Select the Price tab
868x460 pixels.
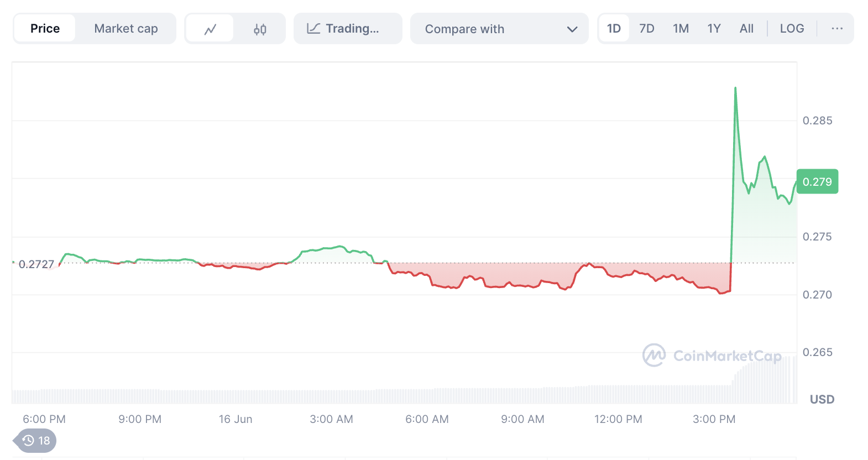coord(45,29)
